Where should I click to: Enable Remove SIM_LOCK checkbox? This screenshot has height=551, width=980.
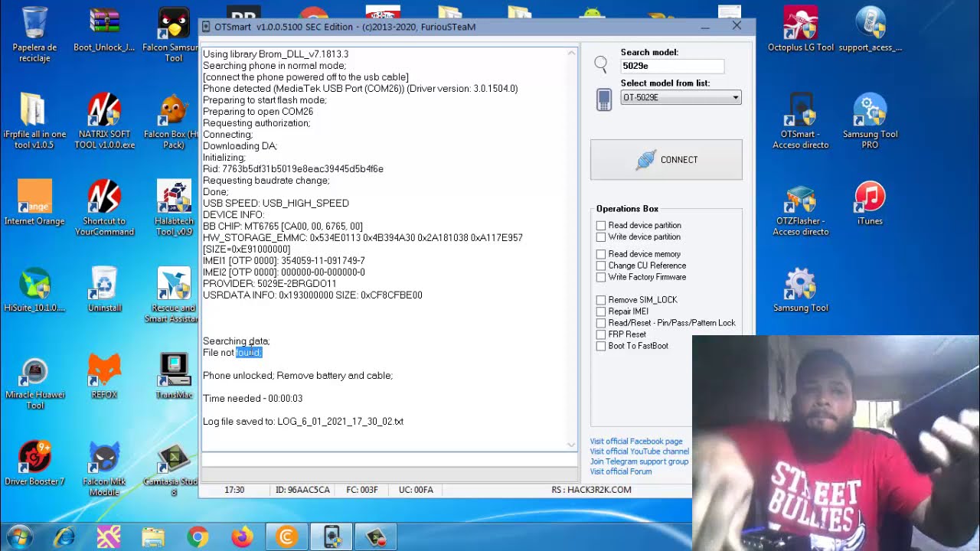coord(601,300)
